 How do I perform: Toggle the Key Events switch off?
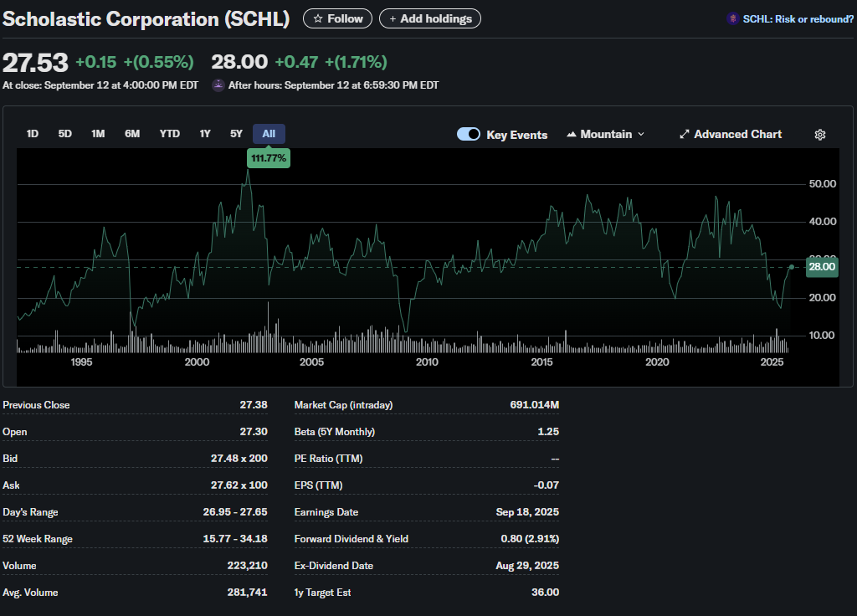click(x=468, y=135)
